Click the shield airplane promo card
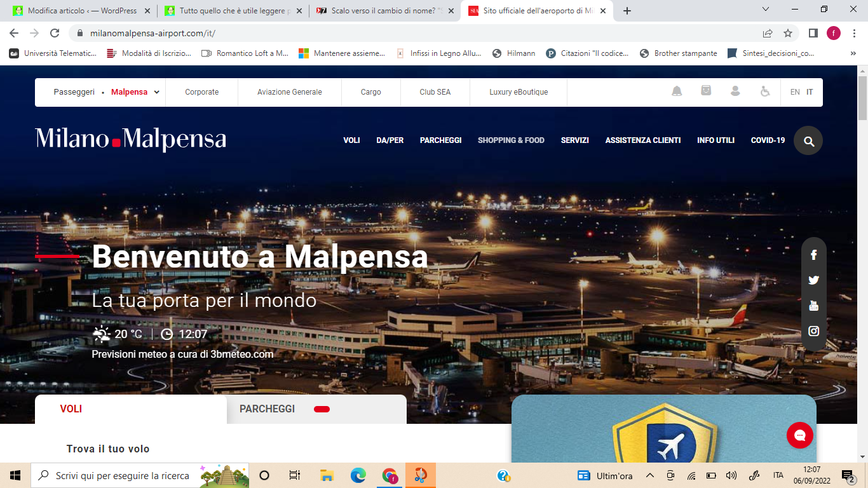The image size is (868, 488). point(664,429)
